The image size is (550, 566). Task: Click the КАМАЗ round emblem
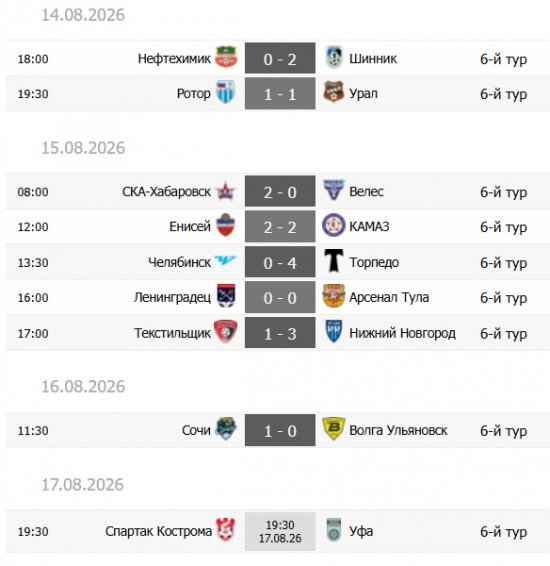pyautogui.click(x=333, y=225)
